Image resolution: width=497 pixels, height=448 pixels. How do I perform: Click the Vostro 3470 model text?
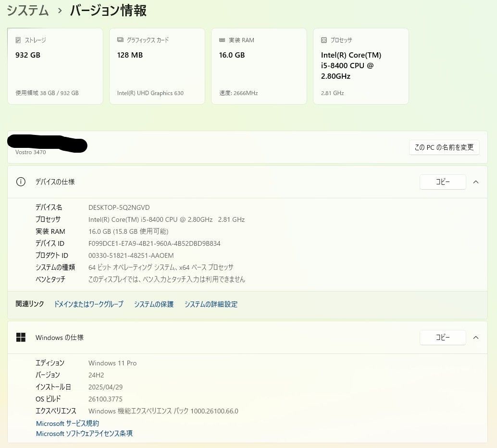coord(30,152)
